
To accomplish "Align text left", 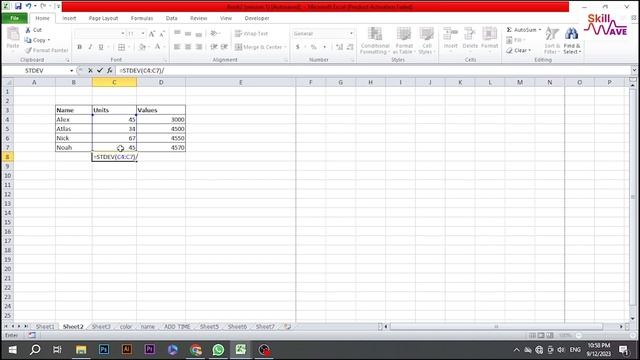I will (x=177, y=47).
